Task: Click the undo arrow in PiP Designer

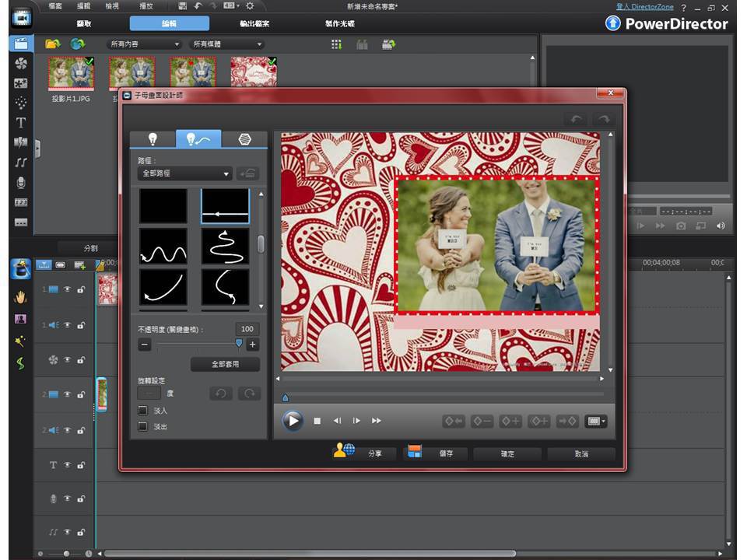Action: coord(577,119)
